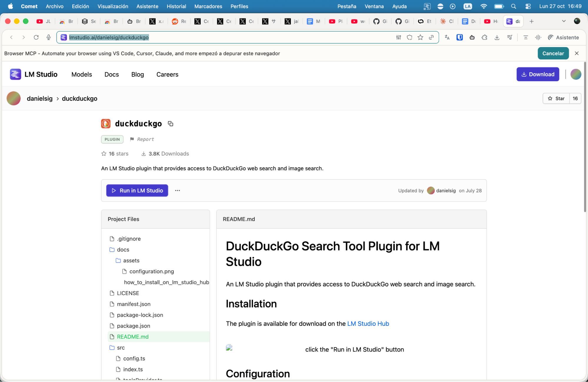Image resolution: width=588 pixels, height=382 pixels.
Task: Open the Marcadores menu
Action: point(208,6)
